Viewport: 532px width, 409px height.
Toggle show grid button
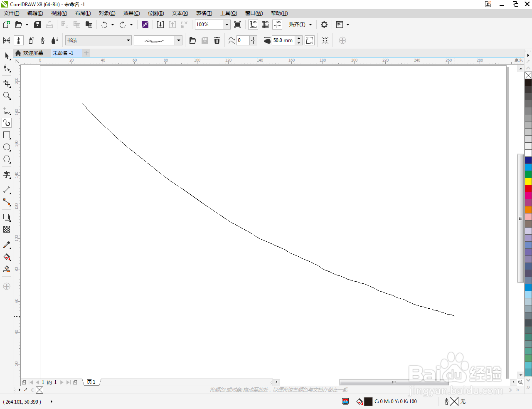(265, 25)
